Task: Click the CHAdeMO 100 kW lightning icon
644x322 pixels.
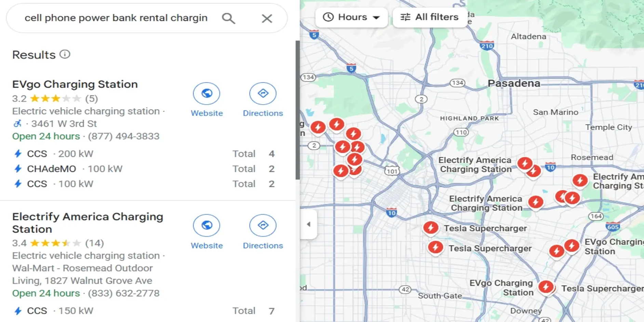Action: click(18, 169)
